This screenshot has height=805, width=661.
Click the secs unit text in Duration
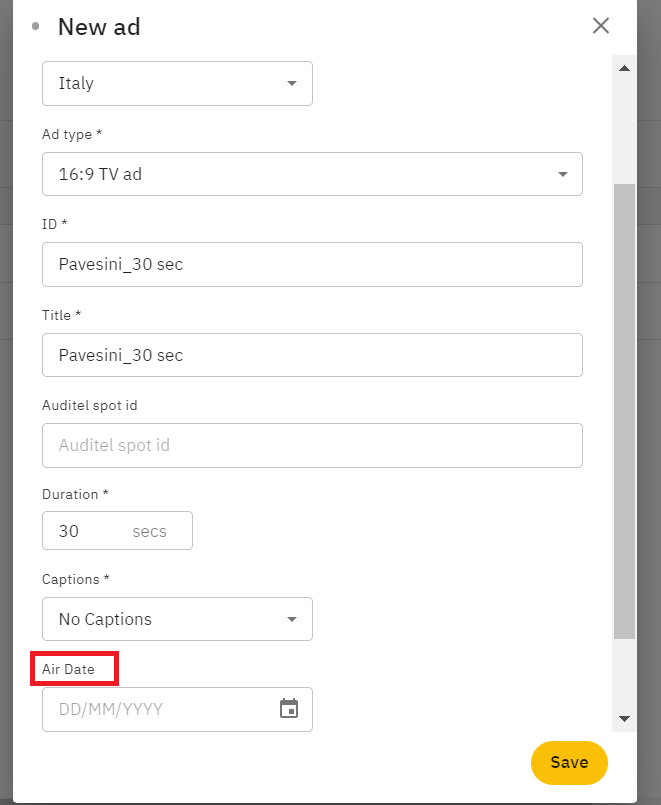149,531
